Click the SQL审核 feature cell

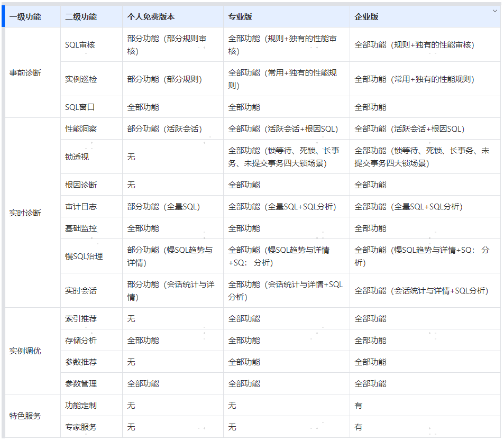(91, 44)
